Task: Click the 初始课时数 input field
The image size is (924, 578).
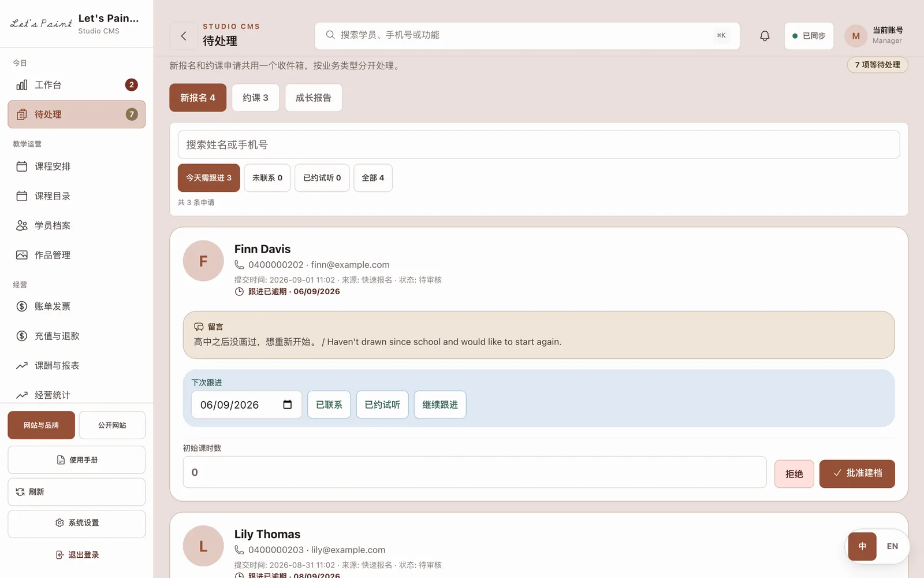Action: (x=475, y=472)
